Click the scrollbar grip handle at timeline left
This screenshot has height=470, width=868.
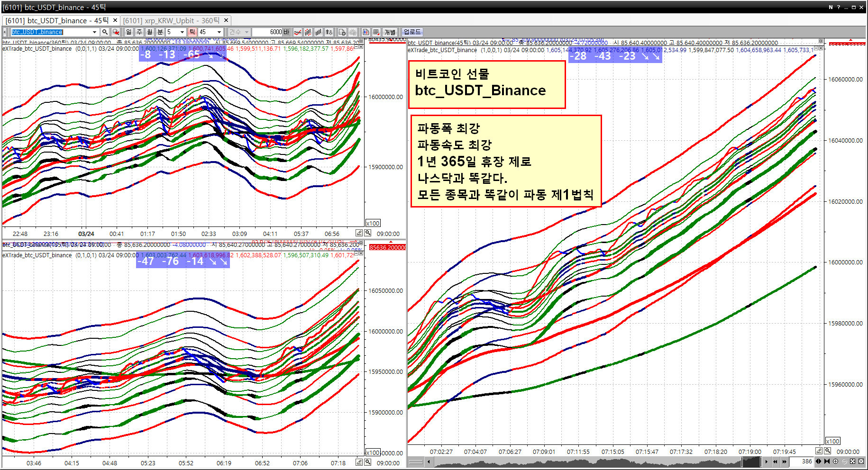click(x=416, y=461)
